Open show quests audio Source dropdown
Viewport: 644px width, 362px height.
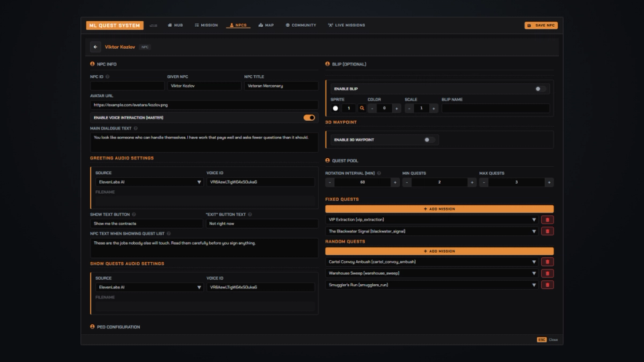tap(149, 288)
